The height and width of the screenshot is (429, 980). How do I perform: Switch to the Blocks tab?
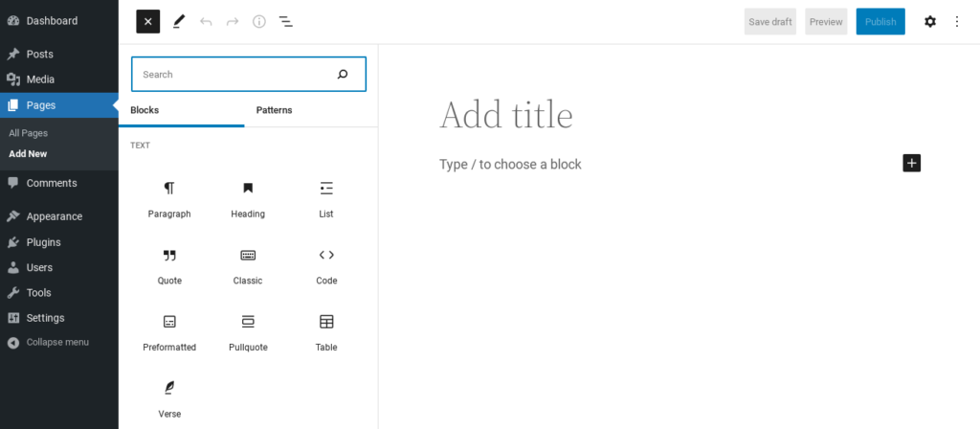(181, 110)
